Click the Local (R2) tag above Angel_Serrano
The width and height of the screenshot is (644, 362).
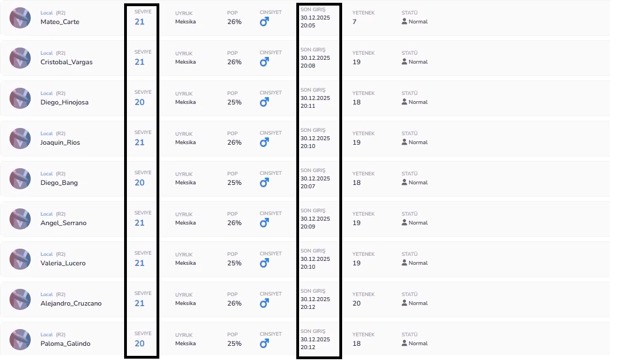tap(53, 214)
